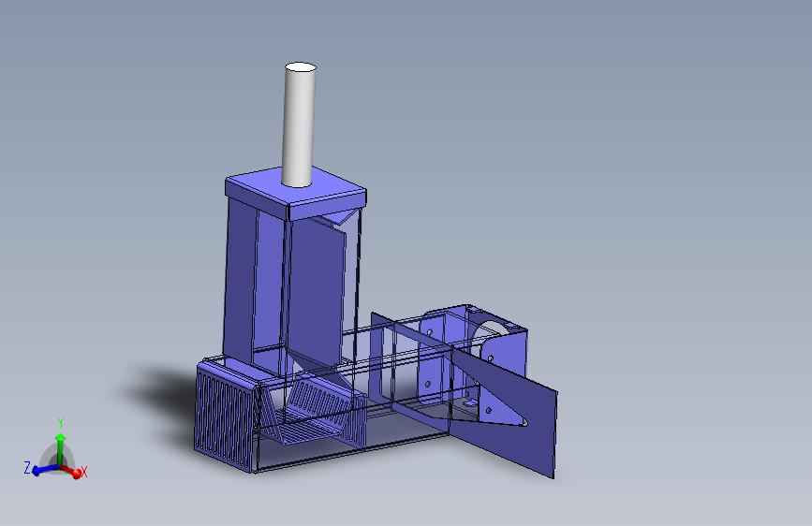Select the slotted grille panel at the front left end

pyautogui.click(x=226, y=416)
